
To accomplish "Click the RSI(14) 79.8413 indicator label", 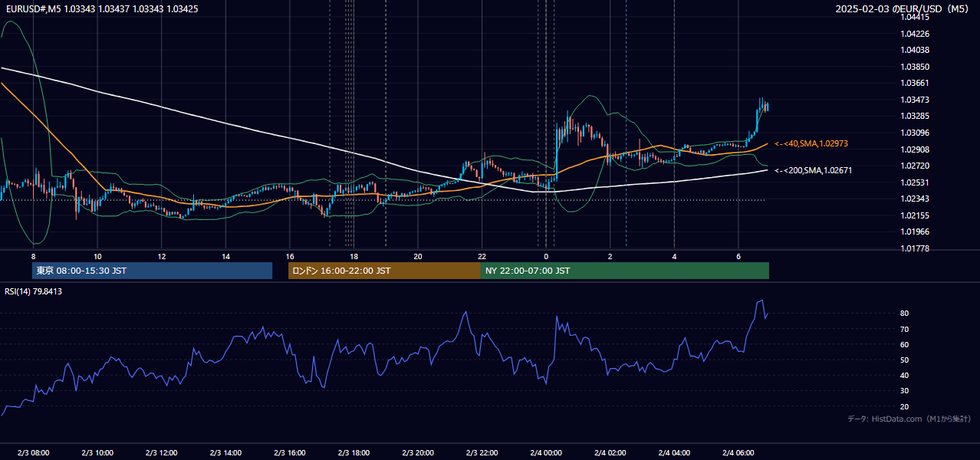I will click(34, 291).
